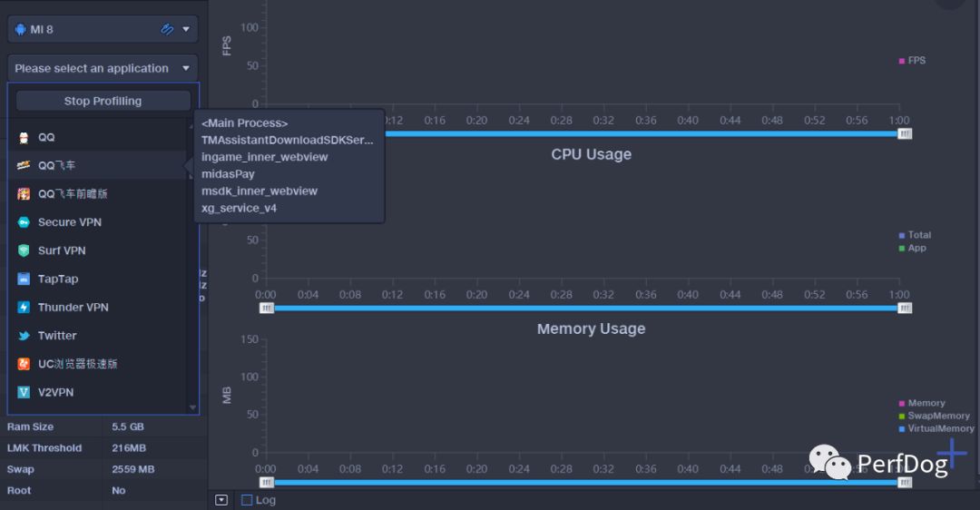This screenshot has height=510, width=980.
Task: Click the Surf VPN shield icon
Action: tap(24, 250)
